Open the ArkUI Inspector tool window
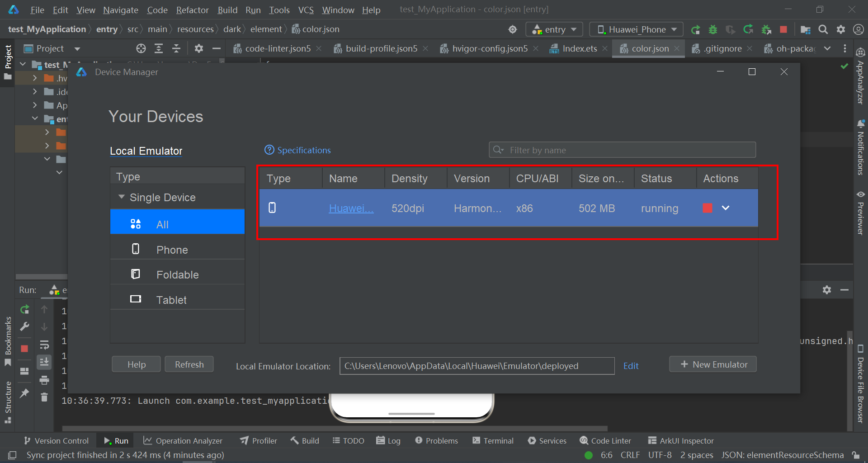 681,441
